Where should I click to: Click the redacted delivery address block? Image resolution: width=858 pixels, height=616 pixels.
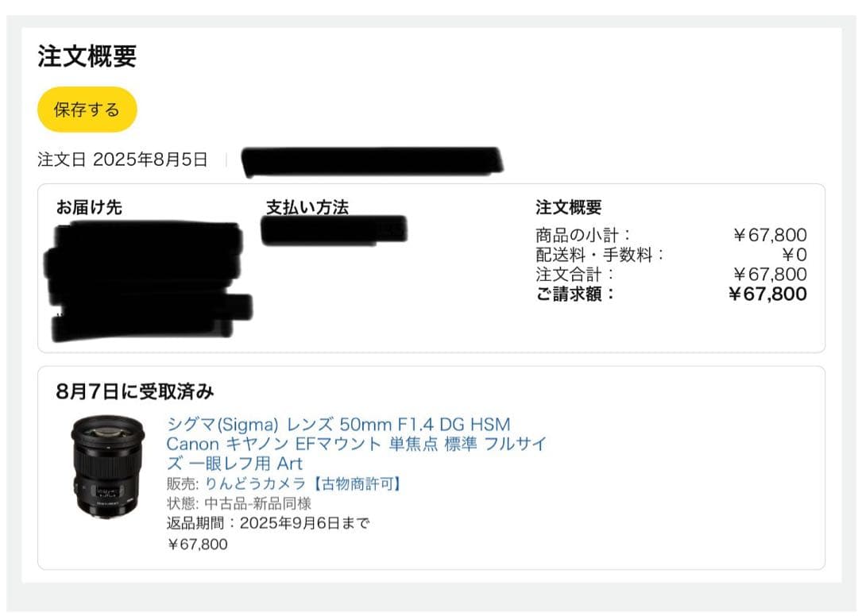pyautogui.click(x=148, y=282)
